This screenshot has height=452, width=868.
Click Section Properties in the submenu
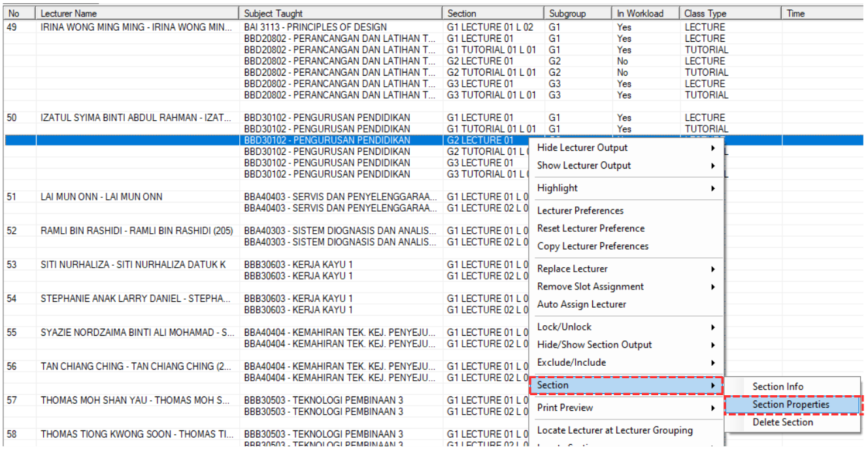[x=790, y=404]
